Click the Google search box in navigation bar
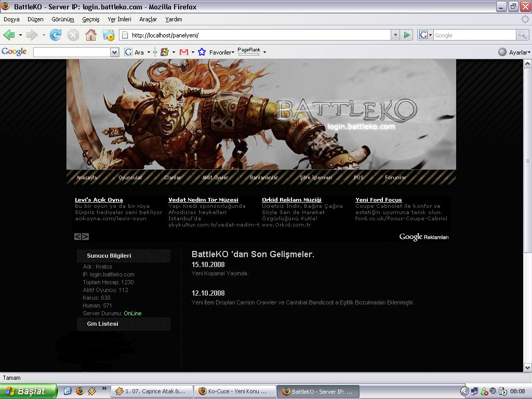This screenshot has height=399, width=532. click(474, 35)
